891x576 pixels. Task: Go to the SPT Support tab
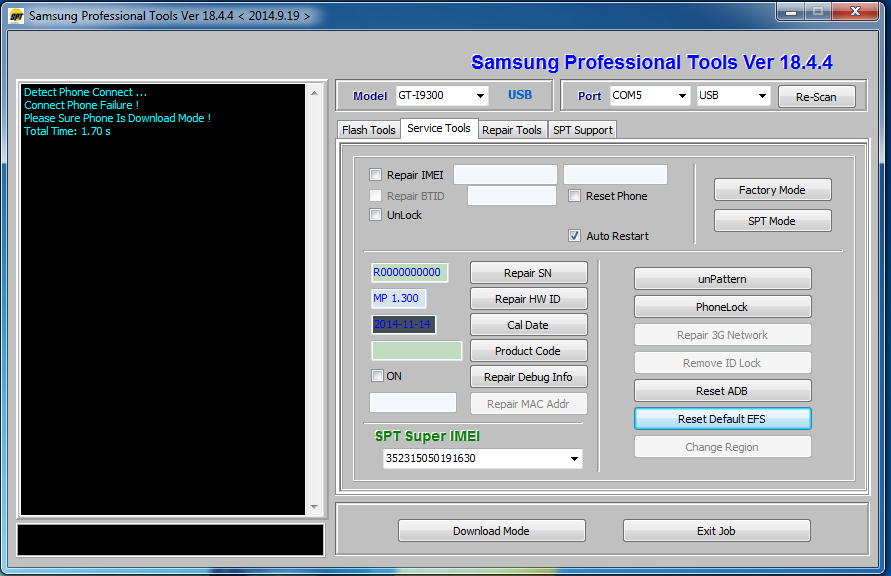click(x=582, y=130)
